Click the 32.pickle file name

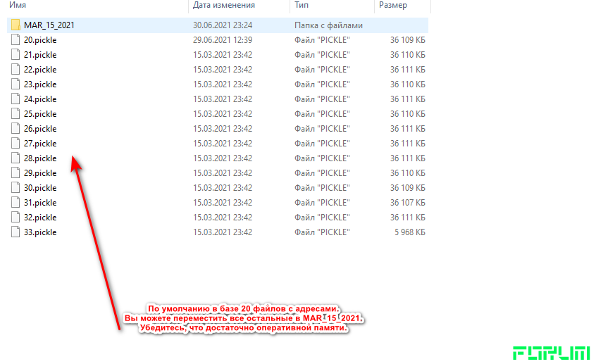pos(40,218)
